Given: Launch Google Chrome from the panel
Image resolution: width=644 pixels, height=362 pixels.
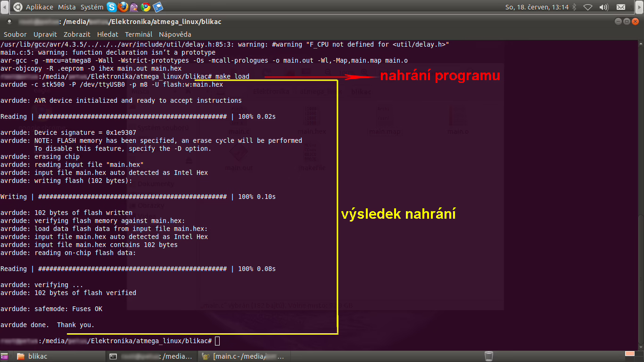Looking at the screenshot, I should point(146,7).
